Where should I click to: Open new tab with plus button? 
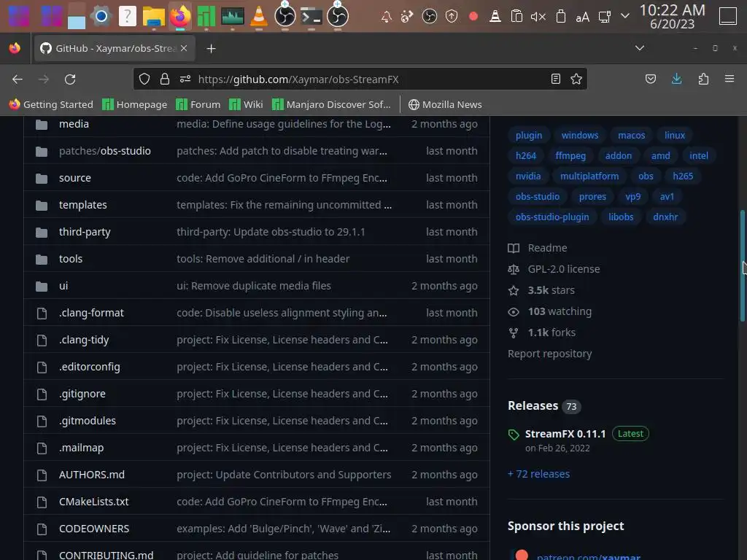point(211,49)
